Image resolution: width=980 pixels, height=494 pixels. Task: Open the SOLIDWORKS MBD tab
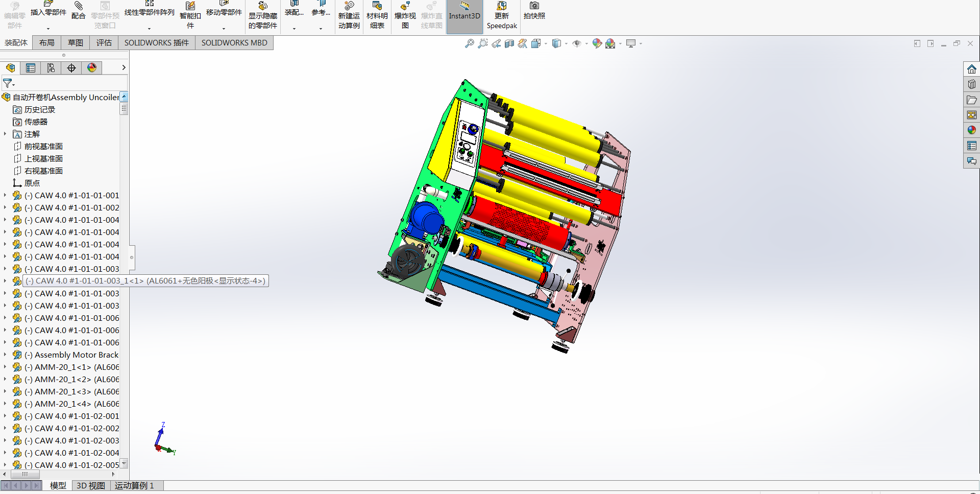point(234,43)
